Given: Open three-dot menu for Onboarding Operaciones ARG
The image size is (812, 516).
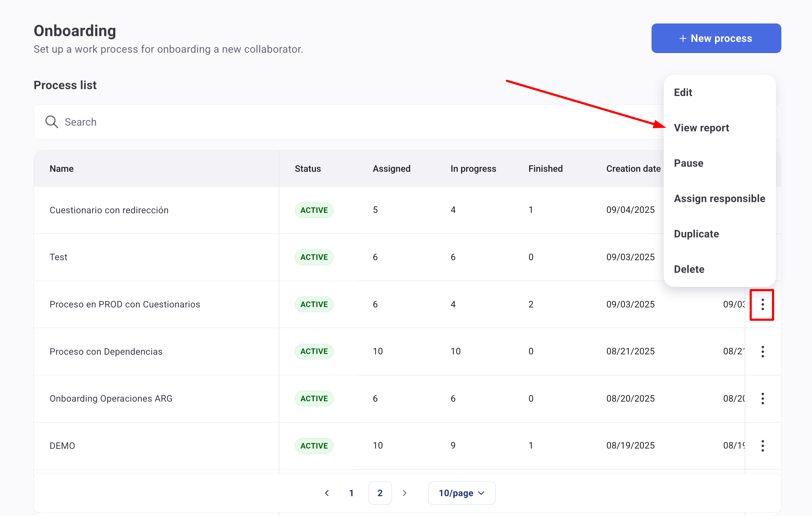Looking at the screenshot, I should 762,398.
